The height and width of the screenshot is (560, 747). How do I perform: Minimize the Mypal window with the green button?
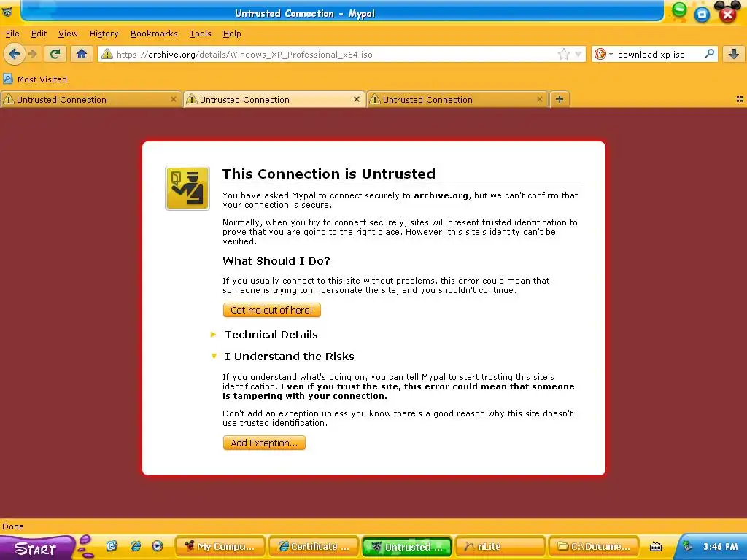[679, 12]
